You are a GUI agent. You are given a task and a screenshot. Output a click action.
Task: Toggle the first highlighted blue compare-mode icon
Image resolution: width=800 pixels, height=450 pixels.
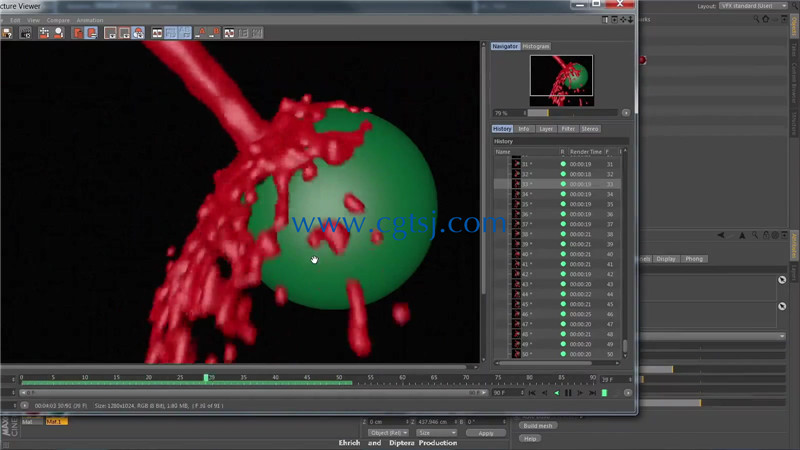tap(171, 33)
